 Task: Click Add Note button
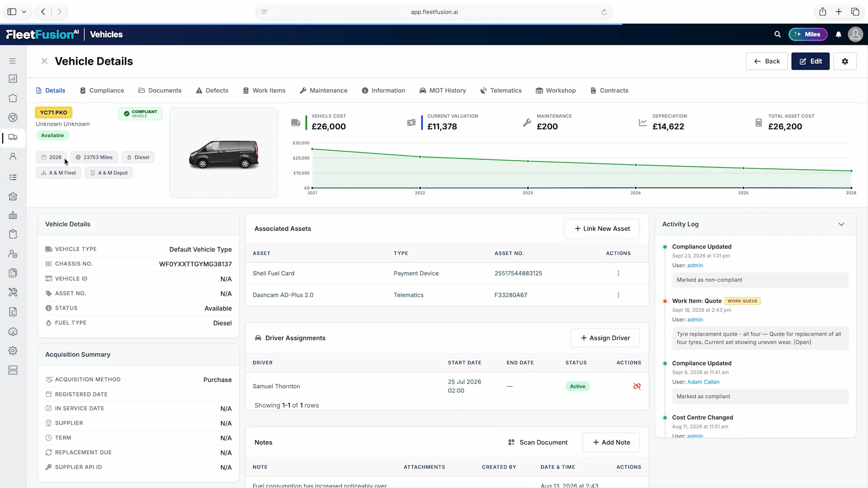pyautogui.click(x=611, y=442)
